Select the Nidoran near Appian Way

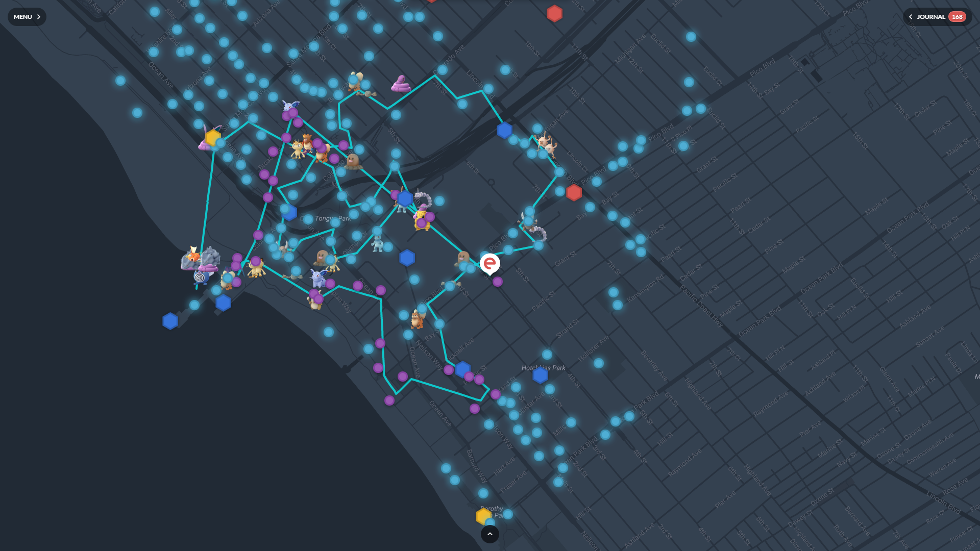(x=318, y=279)
